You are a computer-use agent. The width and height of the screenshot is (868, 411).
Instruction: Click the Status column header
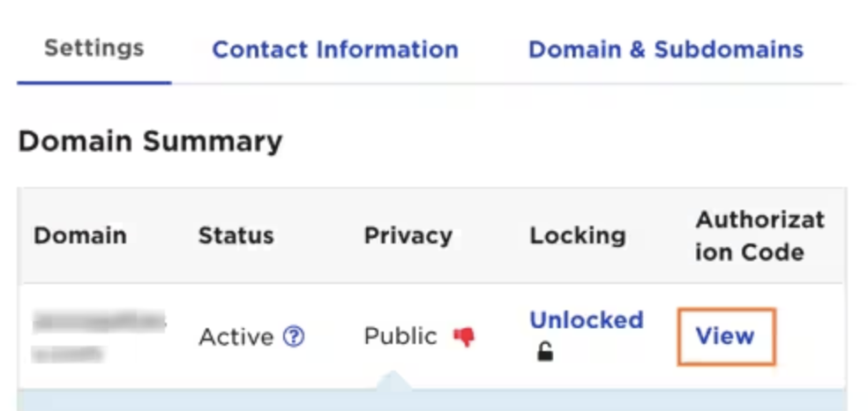(x=236, y=235)
